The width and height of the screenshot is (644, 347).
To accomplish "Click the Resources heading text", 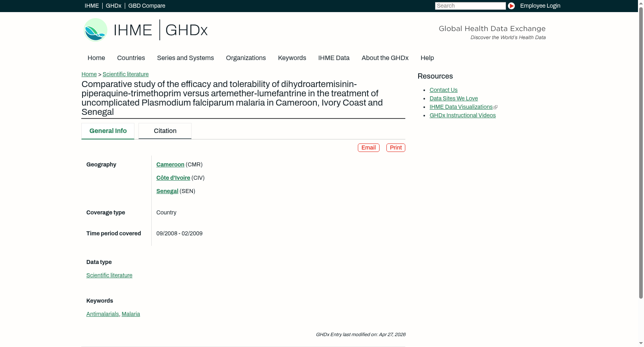I will 435,76.
